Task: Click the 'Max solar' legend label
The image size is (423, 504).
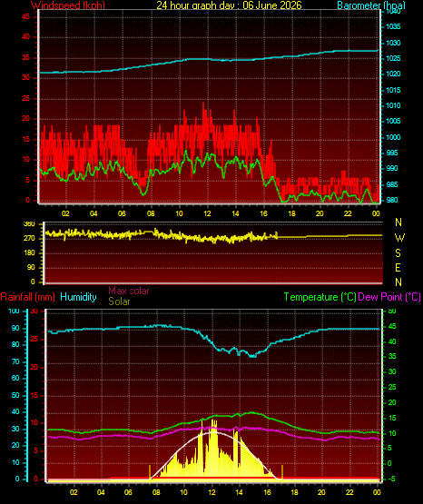Action: point(129,291)
